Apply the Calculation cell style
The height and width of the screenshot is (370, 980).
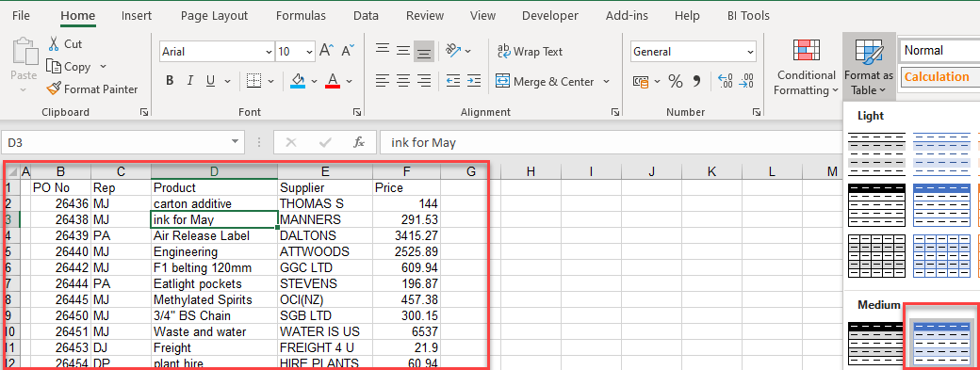click(x=939, y=77)
